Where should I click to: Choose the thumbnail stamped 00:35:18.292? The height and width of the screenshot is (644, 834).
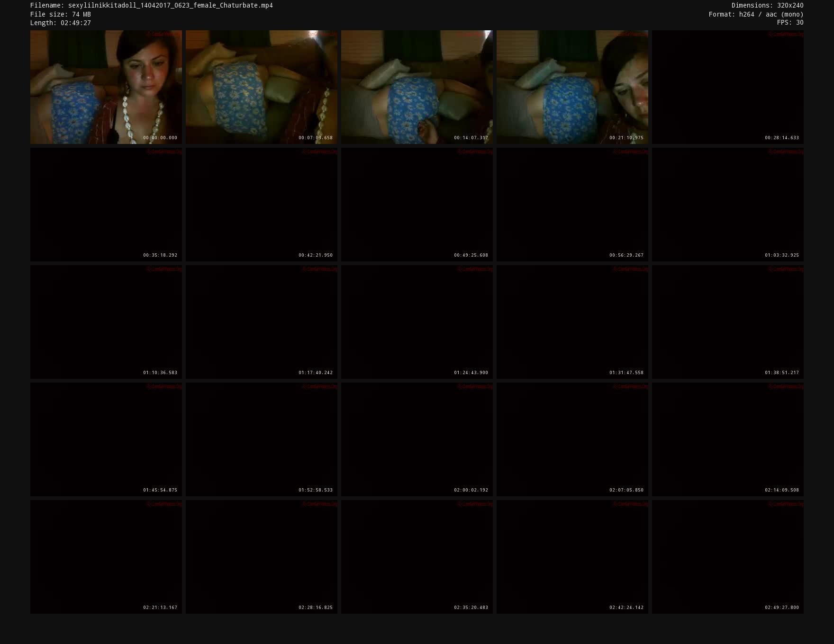click(106, 205)
